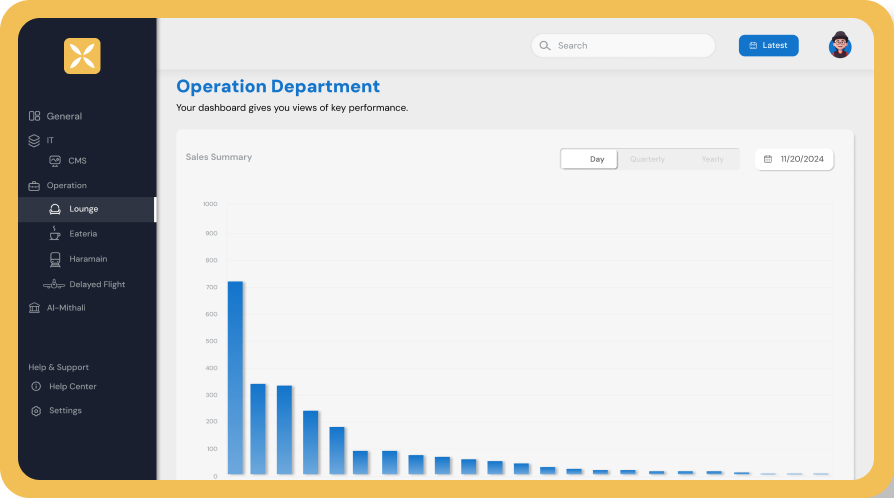
Task: Switch chart view to Yearly
Action: point(712,159)
